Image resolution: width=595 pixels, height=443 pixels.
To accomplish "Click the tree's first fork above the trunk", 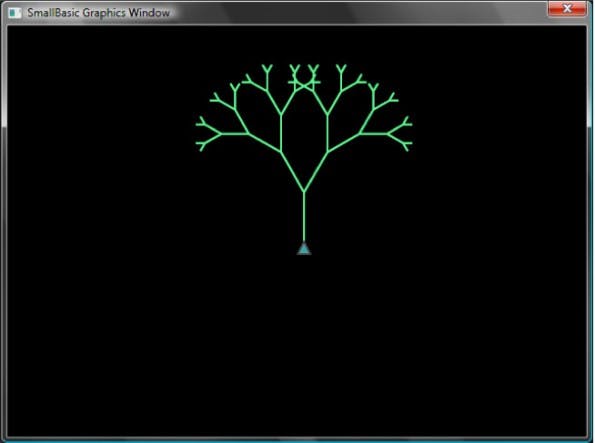I will click(304, 191).
